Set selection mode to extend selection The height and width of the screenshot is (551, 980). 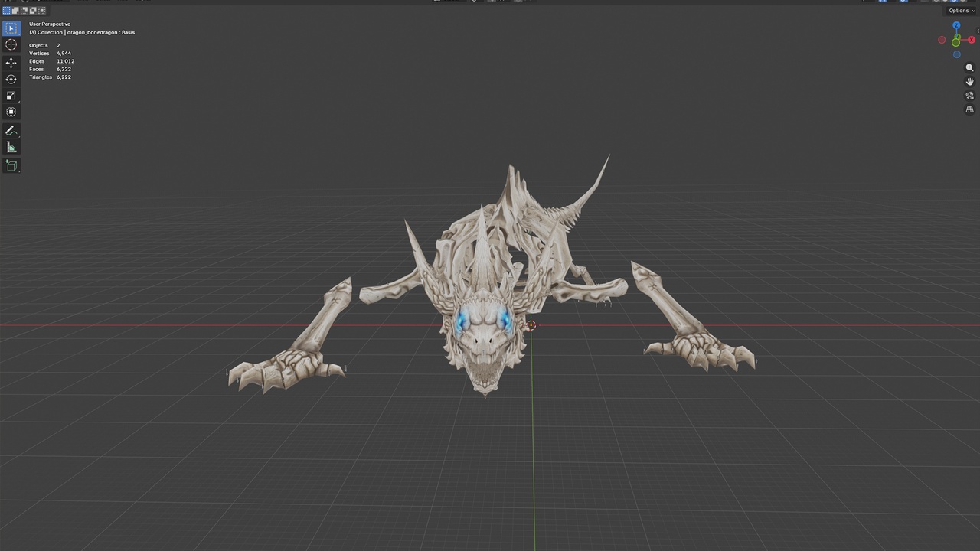click(x=15, y=11)
